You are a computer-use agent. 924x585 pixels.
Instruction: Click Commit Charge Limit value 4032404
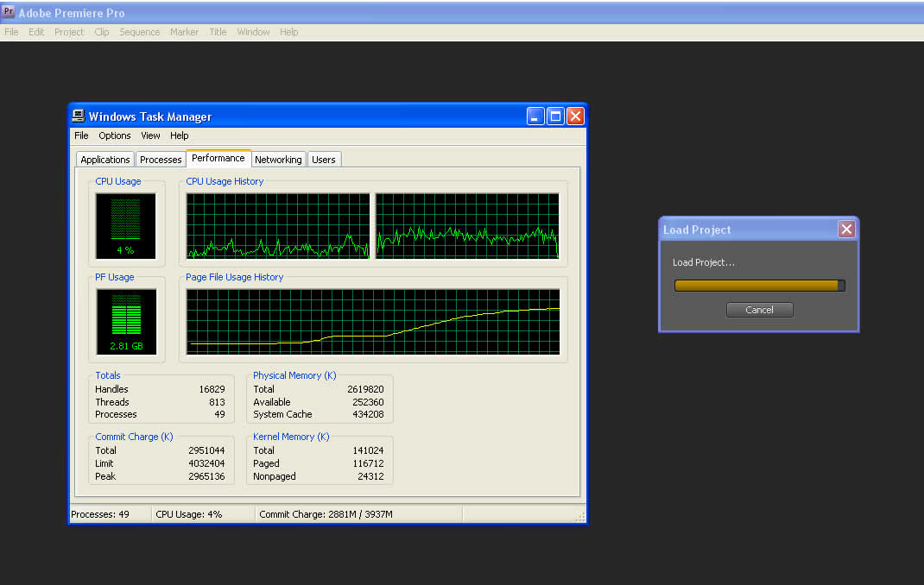(x=206, y=463)
